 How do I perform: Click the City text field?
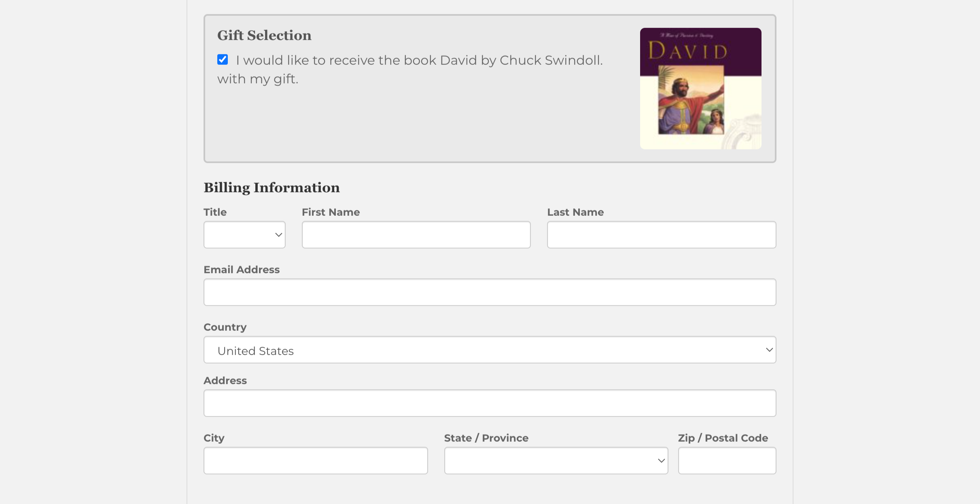tap(316, 461)
